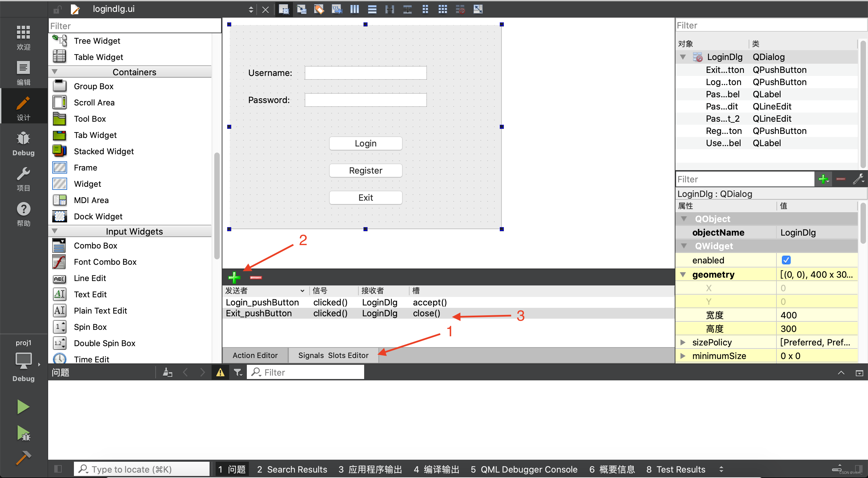
Task: Click the red minus to remove connection
Action: coord(256,277)
